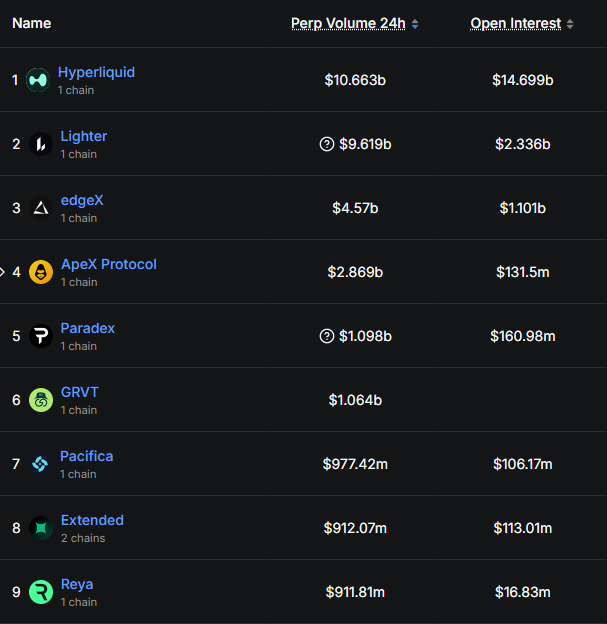Click '1 chain' under GRVT
607x624 pixels.
pos(79,410)
